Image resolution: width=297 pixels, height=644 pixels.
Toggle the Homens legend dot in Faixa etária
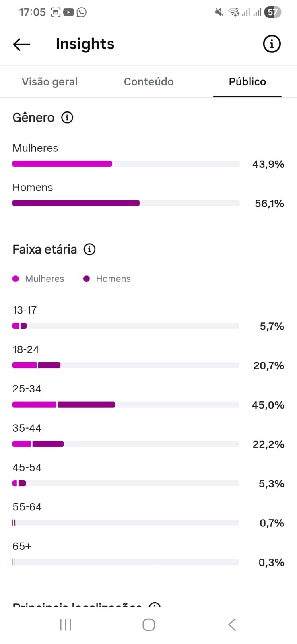[x=87, y=279]
